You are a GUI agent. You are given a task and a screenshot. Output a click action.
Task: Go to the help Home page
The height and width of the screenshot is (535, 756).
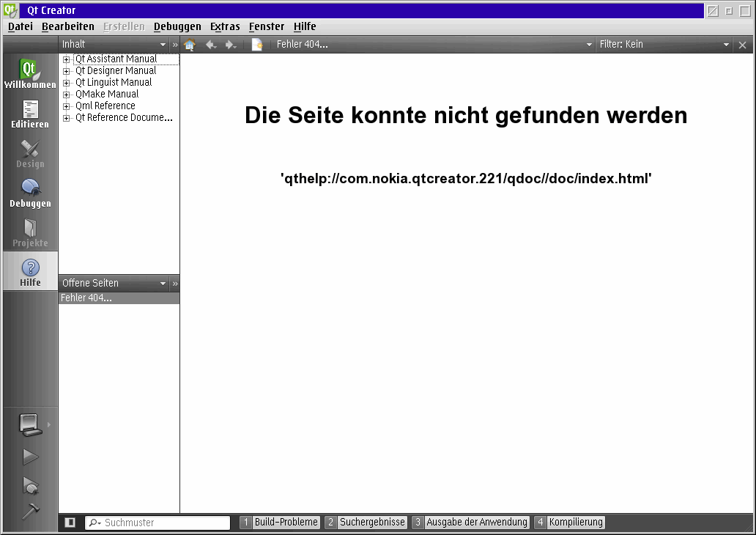(190, 45)
